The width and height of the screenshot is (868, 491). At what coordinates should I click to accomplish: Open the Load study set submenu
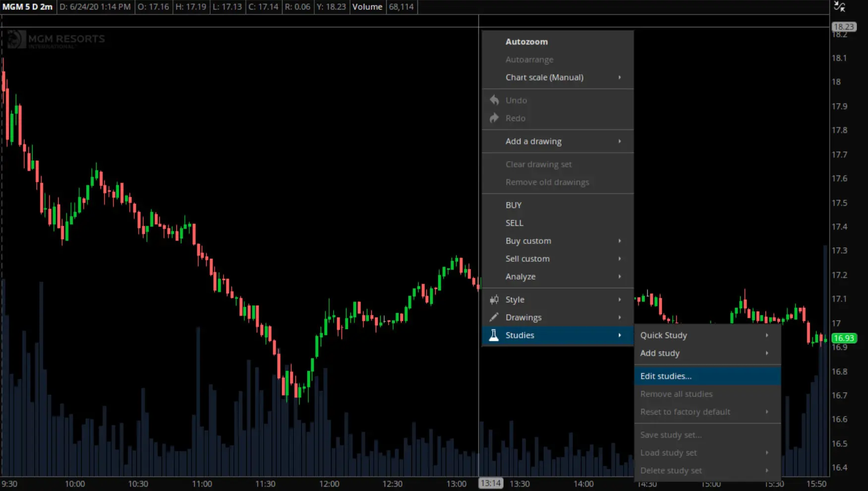coord(707,453)
